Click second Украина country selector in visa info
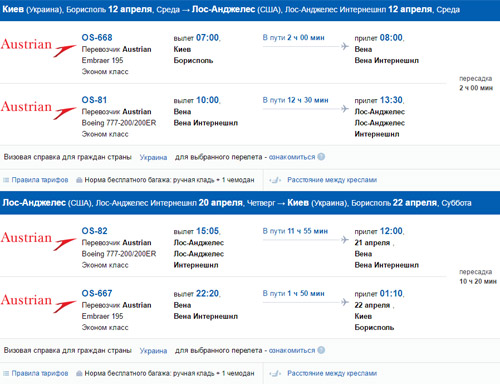This screenshot has width=500, height=384. [x=153, y=351]
